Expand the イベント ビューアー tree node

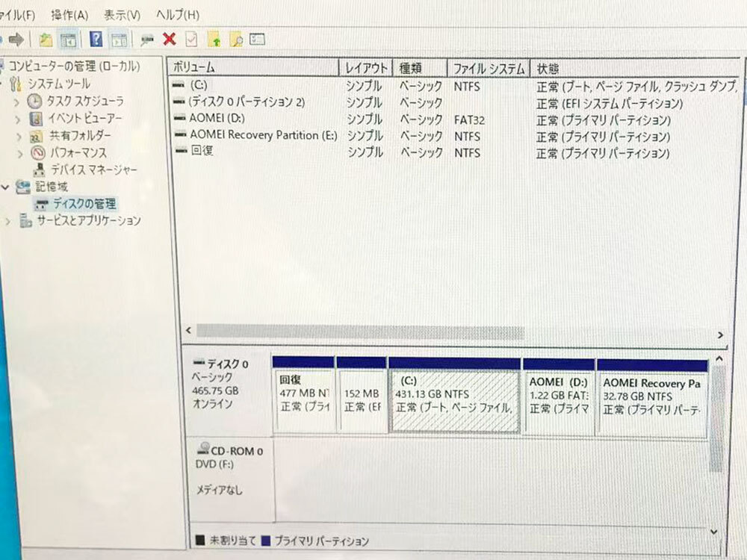point(18,119)
